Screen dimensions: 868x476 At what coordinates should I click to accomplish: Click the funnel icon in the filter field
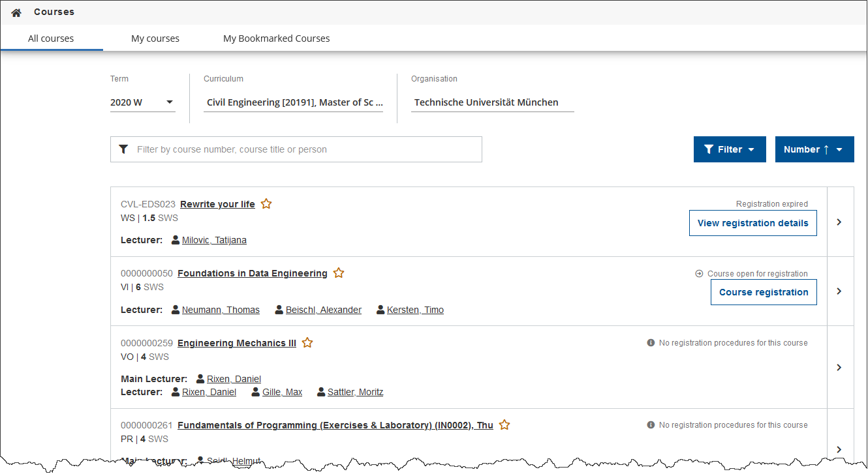(123, 149)
